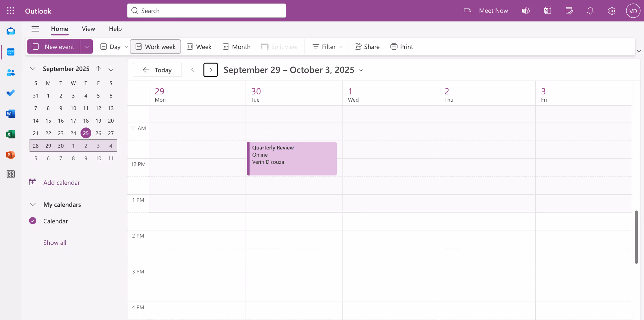This screenshot has height=320, width=644.
Task: Open the date range dropdown chevron
Action: [x=360, y=70]
